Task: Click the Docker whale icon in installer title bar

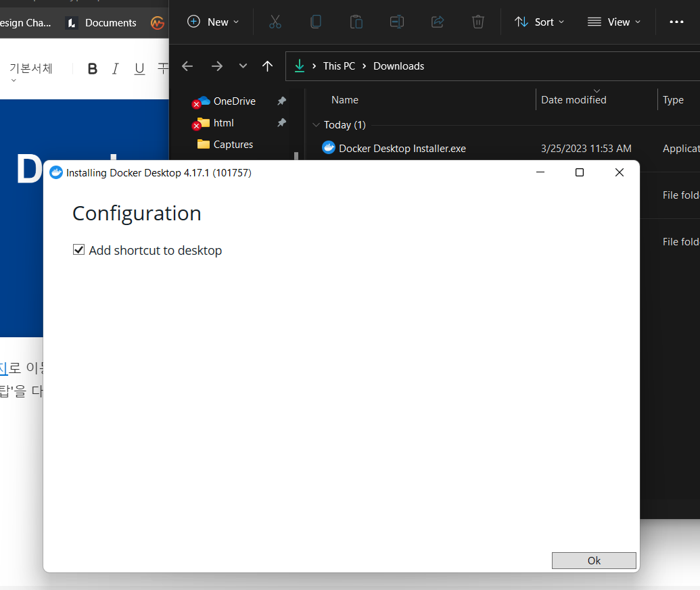Action: point(56,172)
